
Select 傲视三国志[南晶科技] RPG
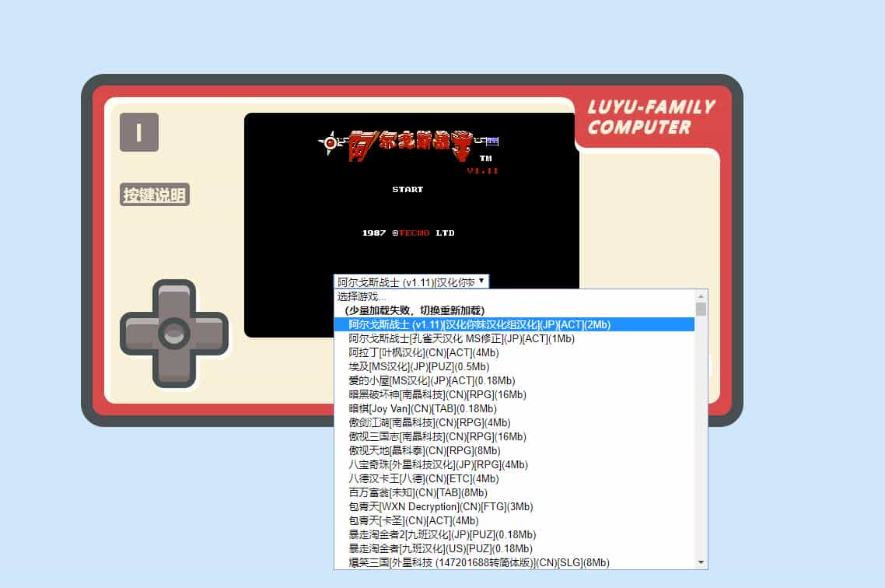(x=513, y=437)
